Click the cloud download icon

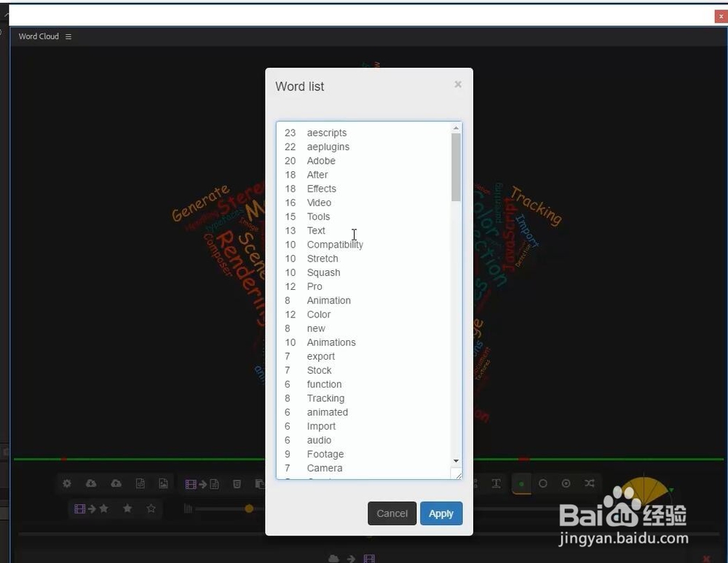[x=91, y=484]
